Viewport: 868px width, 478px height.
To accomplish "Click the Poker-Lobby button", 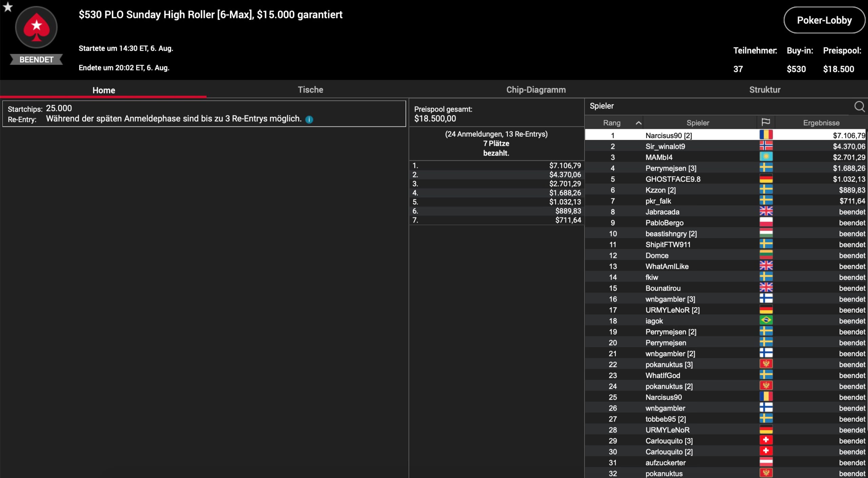I will (824, 20).
